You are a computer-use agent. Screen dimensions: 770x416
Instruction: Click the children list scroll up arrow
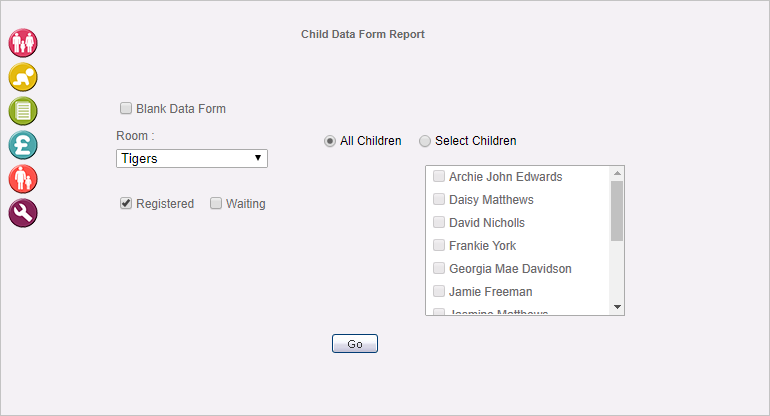tap(617, 173)
